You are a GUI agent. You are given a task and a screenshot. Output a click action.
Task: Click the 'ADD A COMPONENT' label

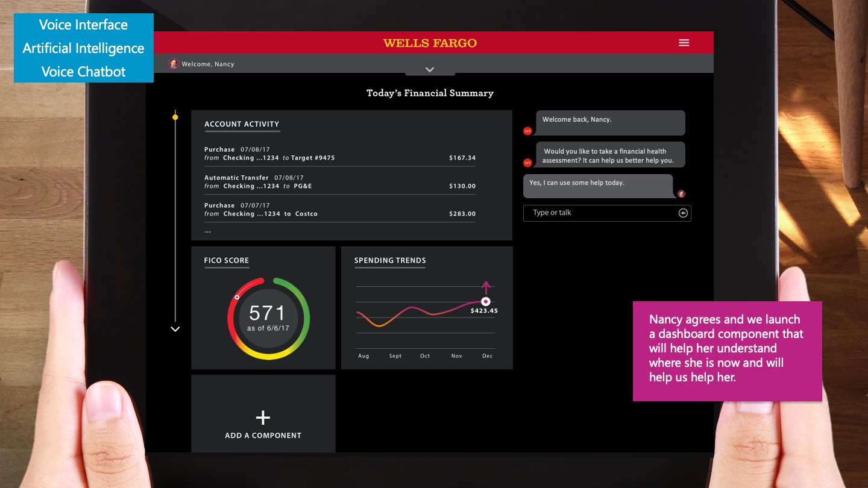click(263, 436)
